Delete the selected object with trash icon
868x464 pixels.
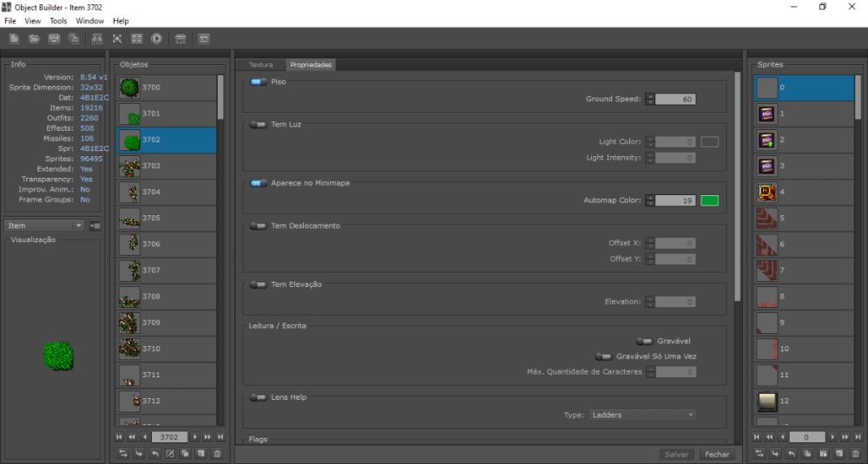pyautogui.click(x=217, y=454)
